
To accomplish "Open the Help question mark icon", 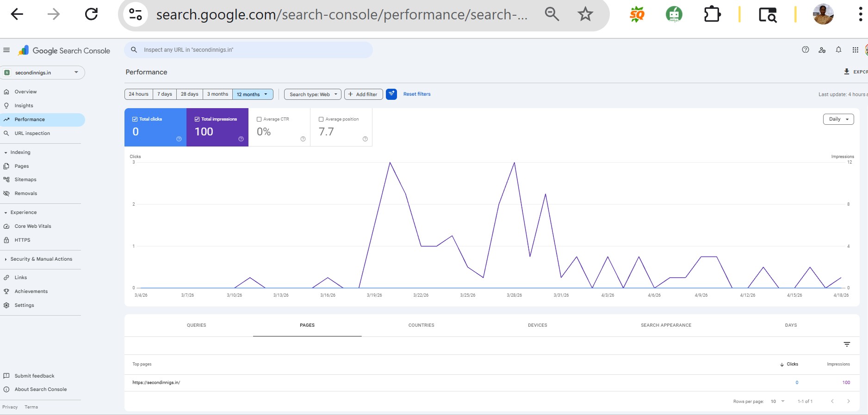I will point(806,50).
